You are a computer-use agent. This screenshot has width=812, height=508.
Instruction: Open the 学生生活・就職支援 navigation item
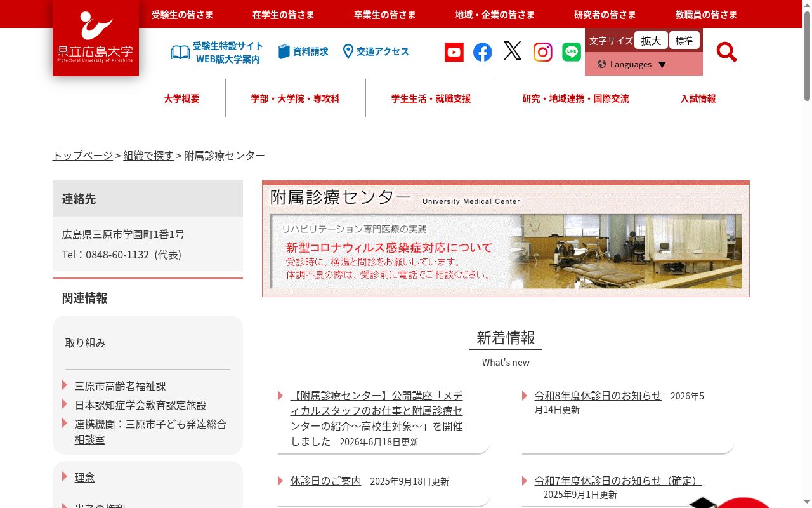tap(431, 98)
